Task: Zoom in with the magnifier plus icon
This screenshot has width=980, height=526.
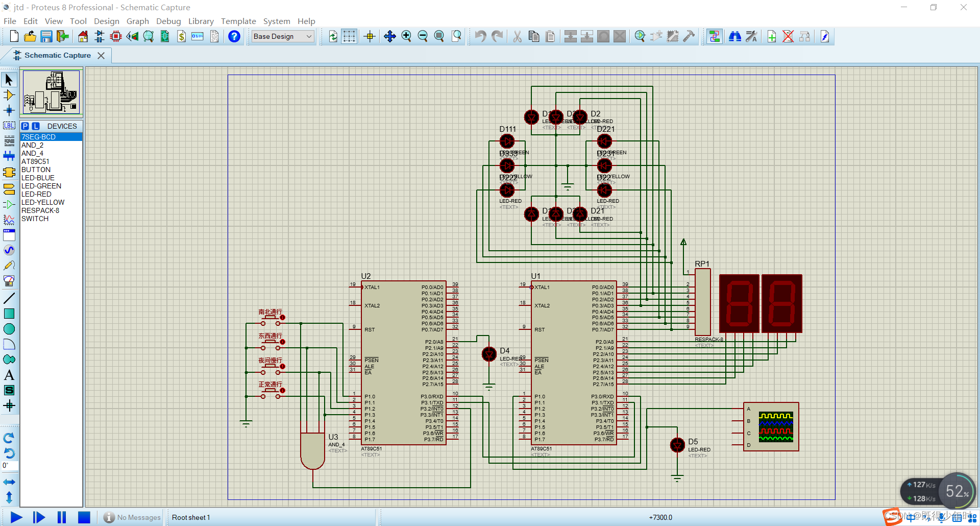Action: (x=406, y=36)
